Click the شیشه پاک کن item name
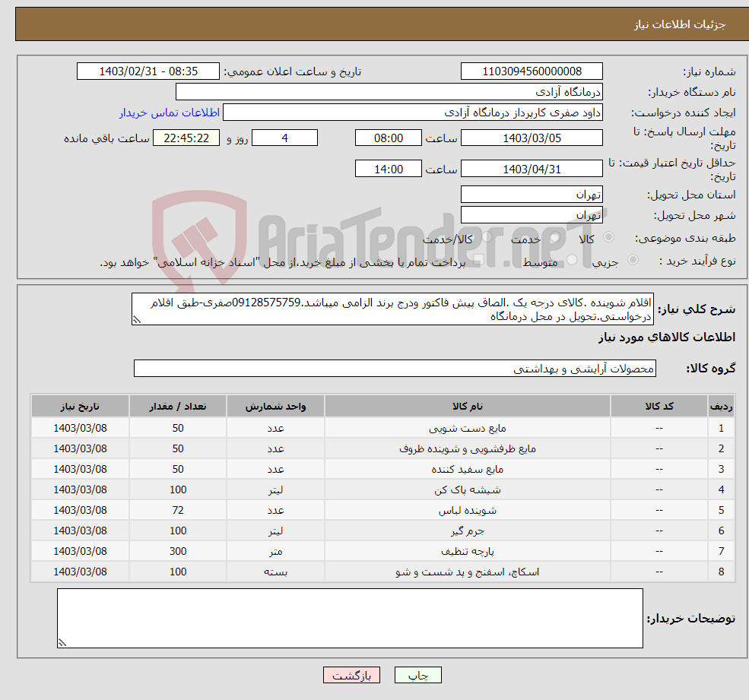749x700 pixels. (467, 490)
